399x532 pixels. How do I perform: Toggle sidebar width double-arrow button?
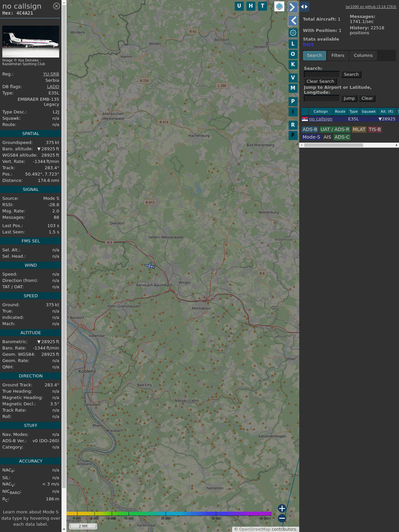(x=304, y=6)
